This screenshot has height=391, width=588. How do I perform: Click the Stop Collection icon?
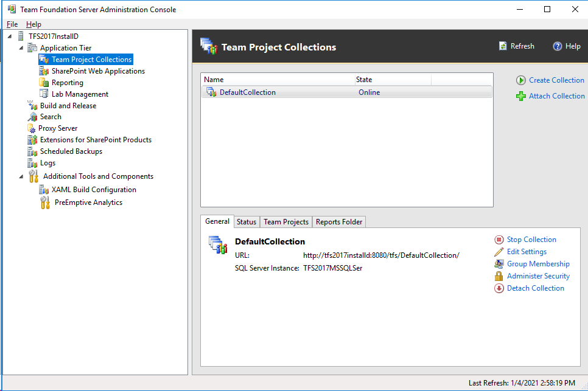(x=500, y=239)
